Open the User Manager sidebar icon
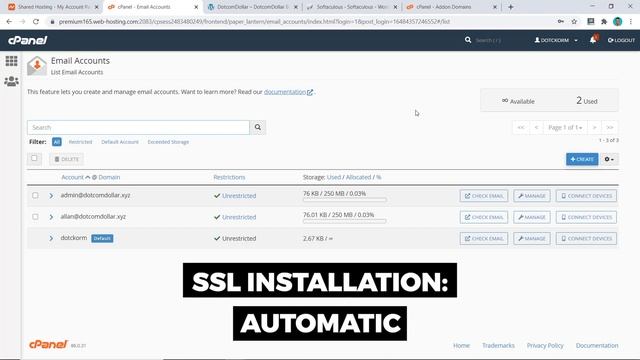The height and width of the screenshot is (360, 640). 11,81
